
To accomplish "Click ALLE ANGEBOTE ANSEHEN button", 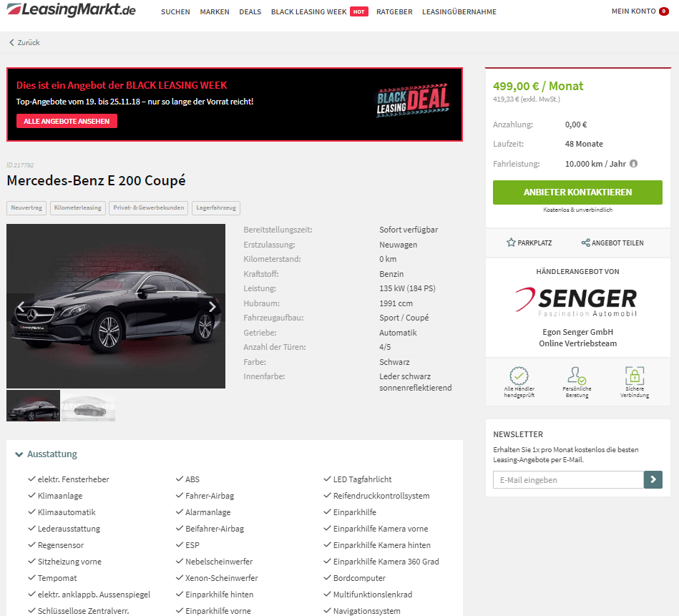I will pyautogui.click(x=67, y=121).
